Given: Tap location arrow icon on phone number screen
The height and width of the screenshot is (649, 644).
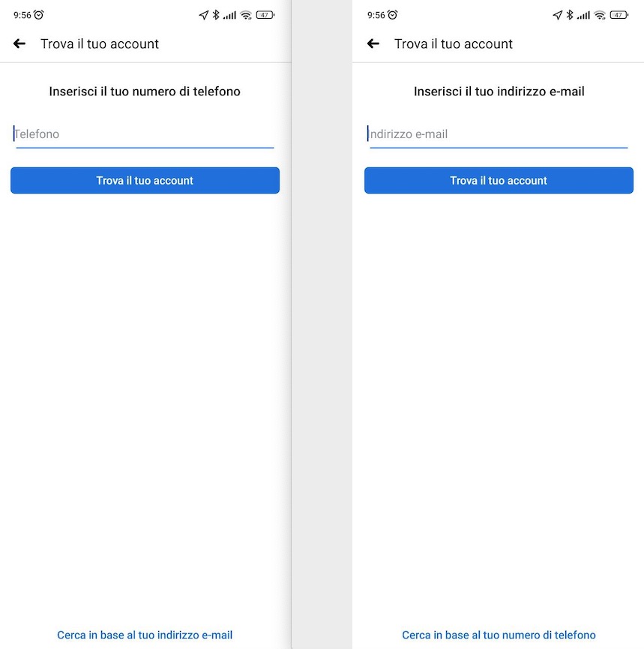Looking at the screenshot, I should tap(203, 15).
